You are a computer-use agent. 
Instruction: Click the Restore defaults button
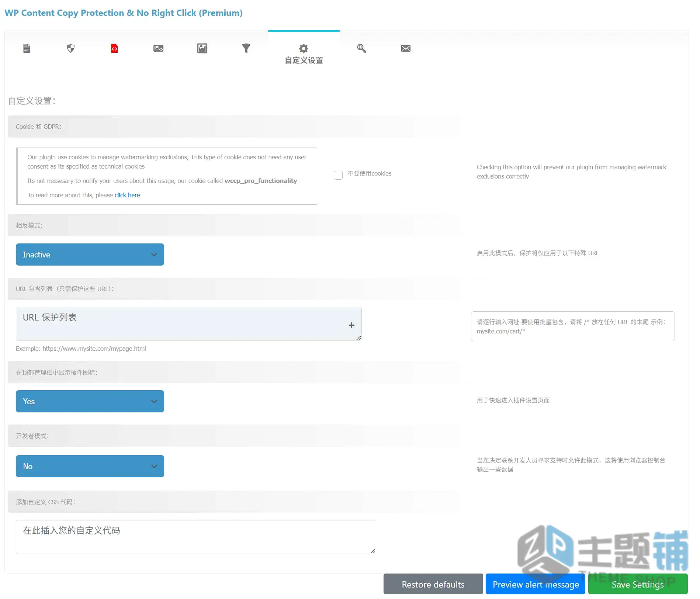pyautogui.click(x=433, y=584)
